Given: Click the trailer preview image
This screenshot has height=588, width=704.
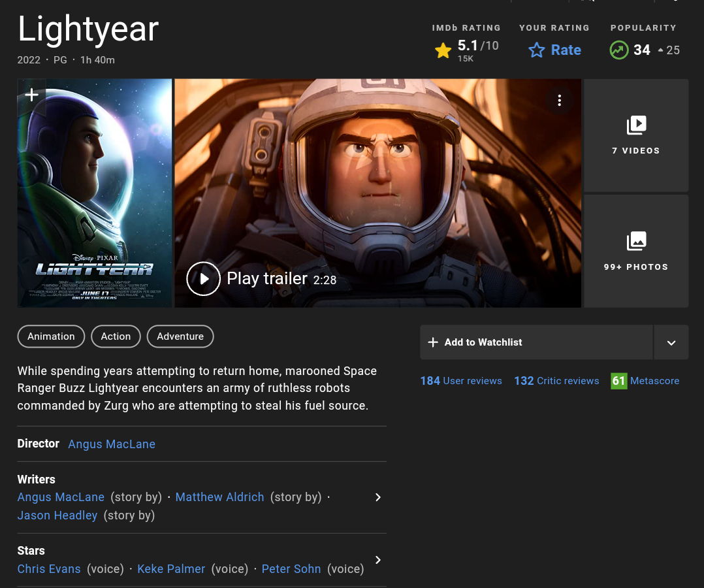Looking at the screenshot, I should [377, 193].
